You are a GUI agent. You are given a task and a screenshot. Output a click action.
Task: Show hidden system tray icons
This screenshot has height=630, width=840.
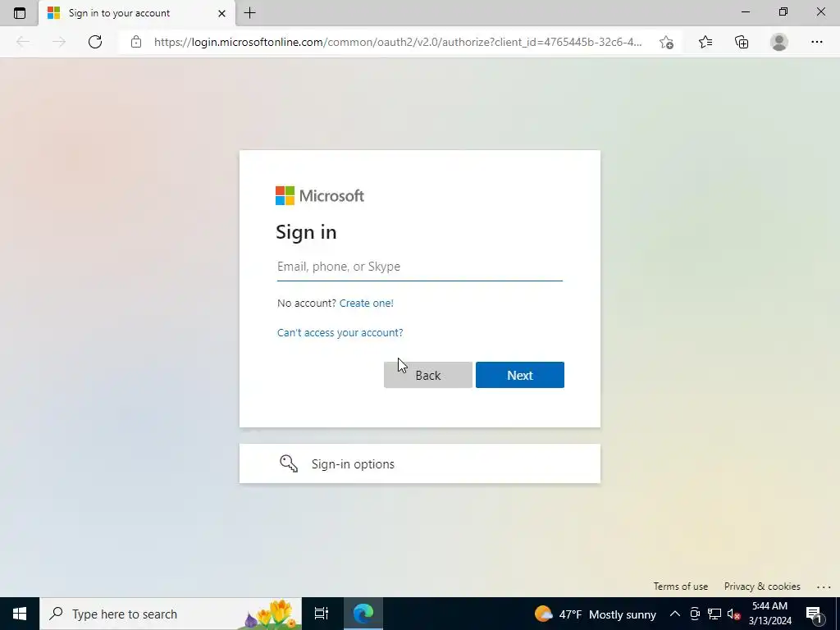675,614
